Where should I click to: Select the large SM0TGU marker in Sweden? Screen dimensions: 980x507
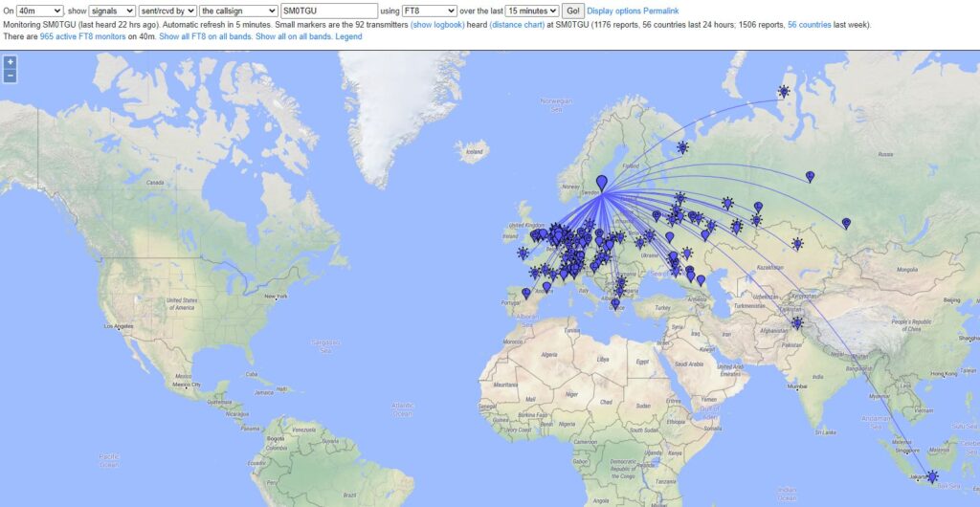pyautogui.click(x=601, y=183)
